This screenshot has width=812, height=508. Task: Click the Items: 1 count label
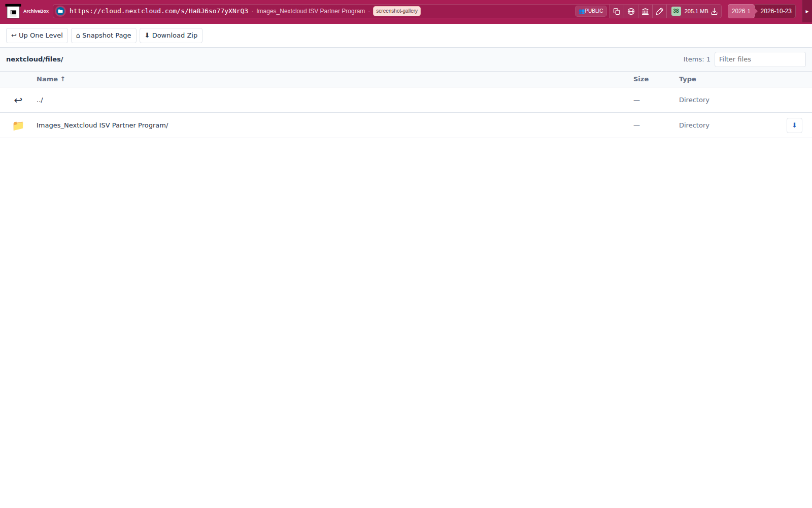tap(697, 59)
